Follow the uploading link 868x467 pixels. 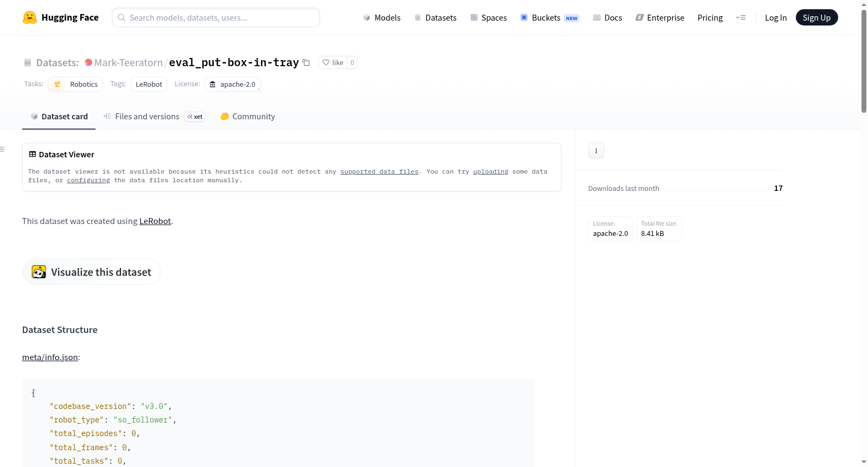[x=490, y=171]
